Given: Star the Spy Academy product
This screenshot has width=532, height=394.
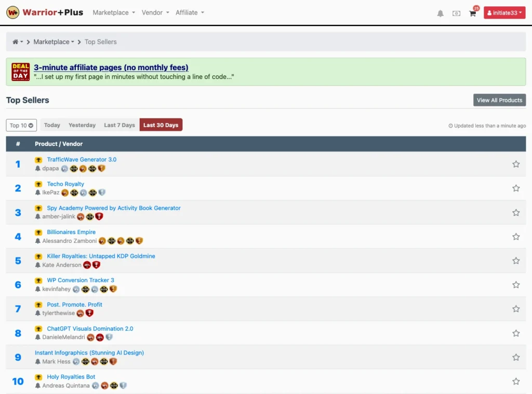Looking at the screenshot, I should [x=516, y=213].
